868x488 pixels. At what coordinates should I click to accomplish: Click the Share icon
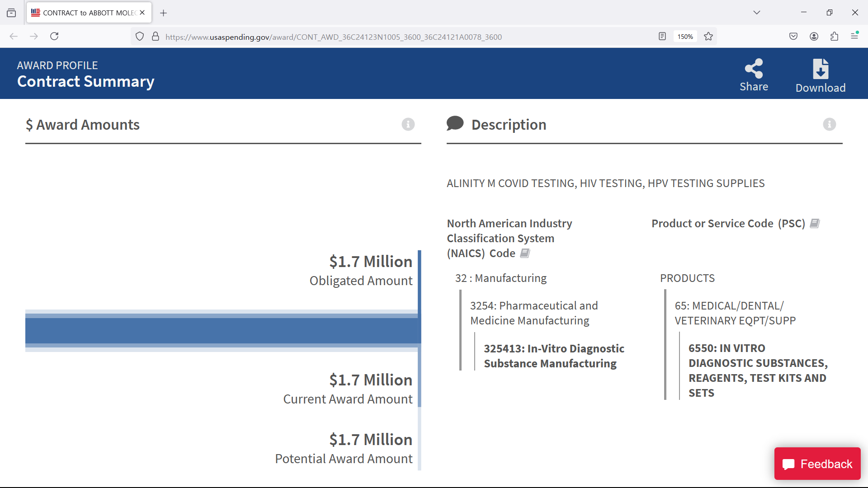(754, 69)
